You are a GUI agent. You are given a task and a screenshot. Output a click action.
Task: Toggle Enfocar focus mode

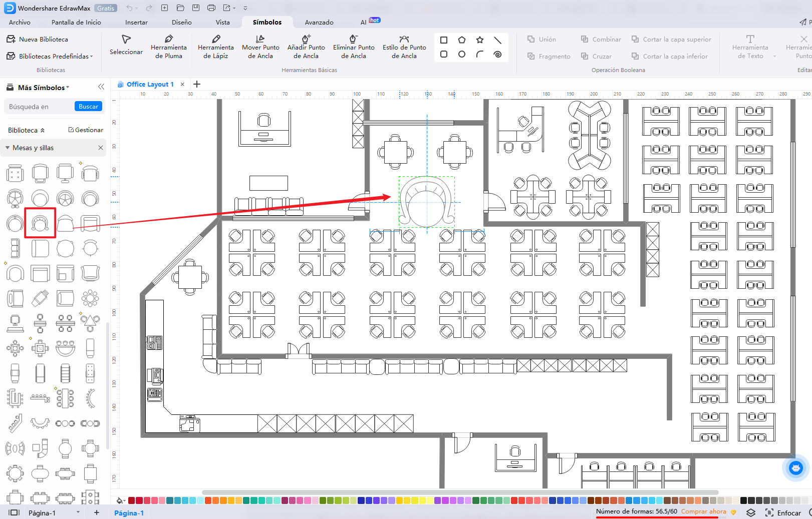[x=783, y=512]
